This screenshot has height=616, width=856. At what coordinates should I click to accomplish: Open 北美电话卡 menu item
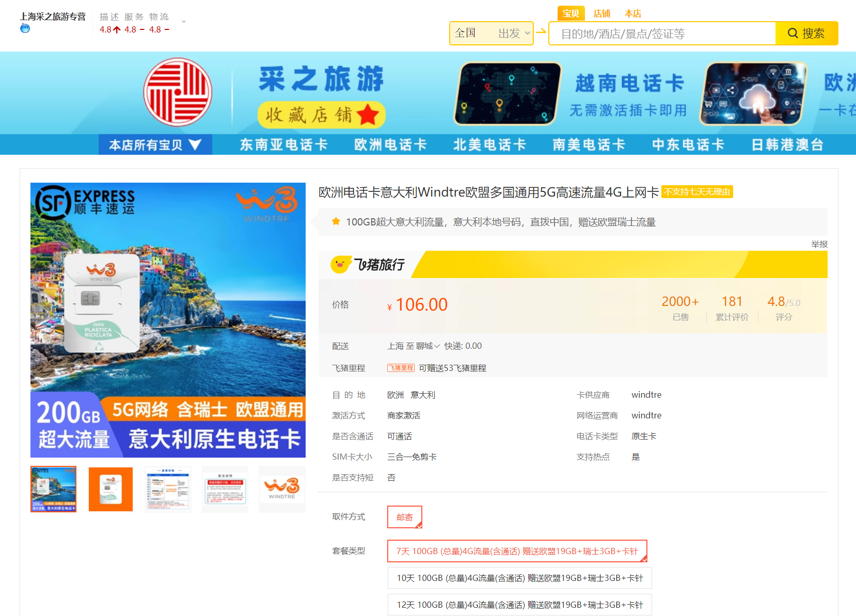489,144
